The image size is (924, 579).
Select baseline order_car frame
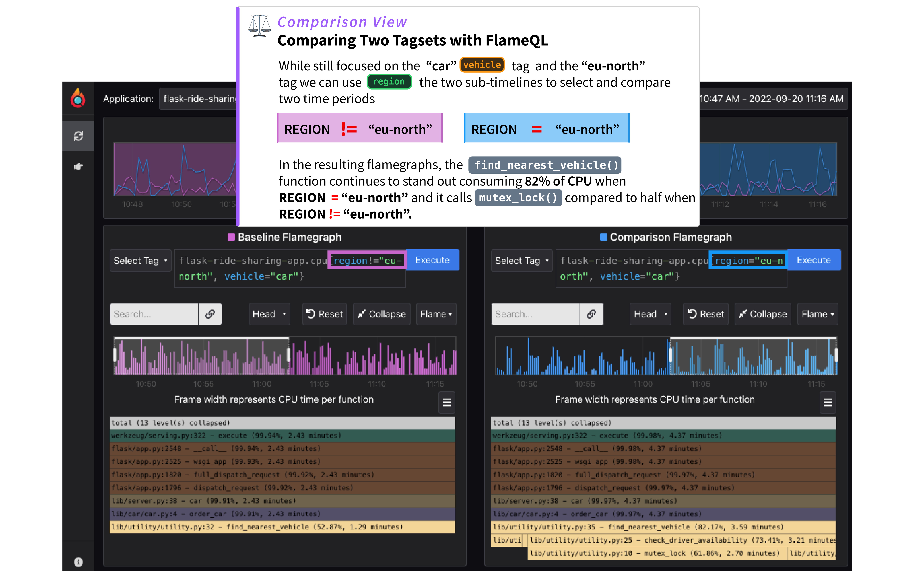pyautogui.click(x=282, y=514)
